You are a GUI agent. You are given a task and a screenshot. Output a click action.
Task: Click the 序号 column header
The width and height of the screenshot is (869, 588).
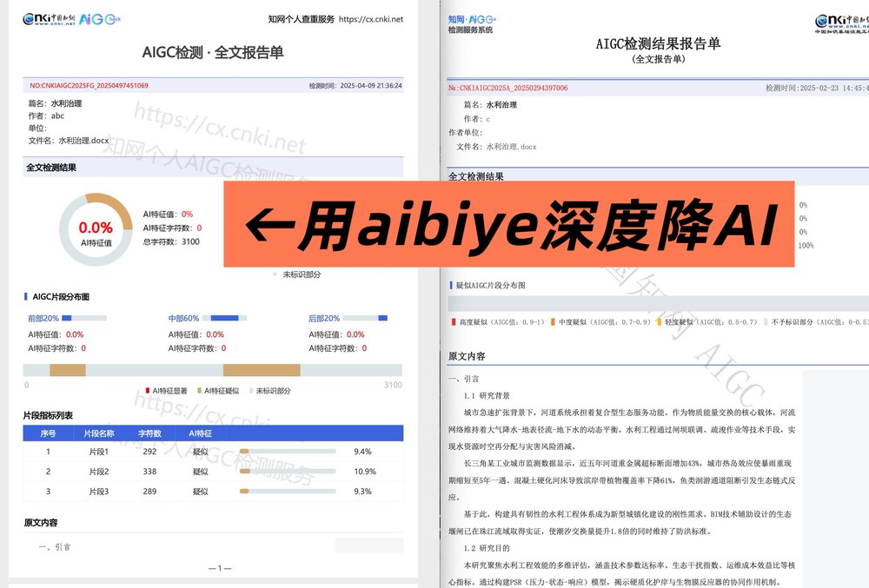(48, 433)
